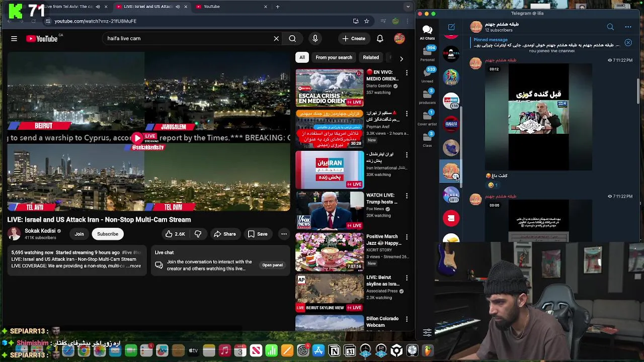This screenshot has width=644, height=362.
Task: Activate voice search microphone in YouTube
Action: click(x=315, y=38)
